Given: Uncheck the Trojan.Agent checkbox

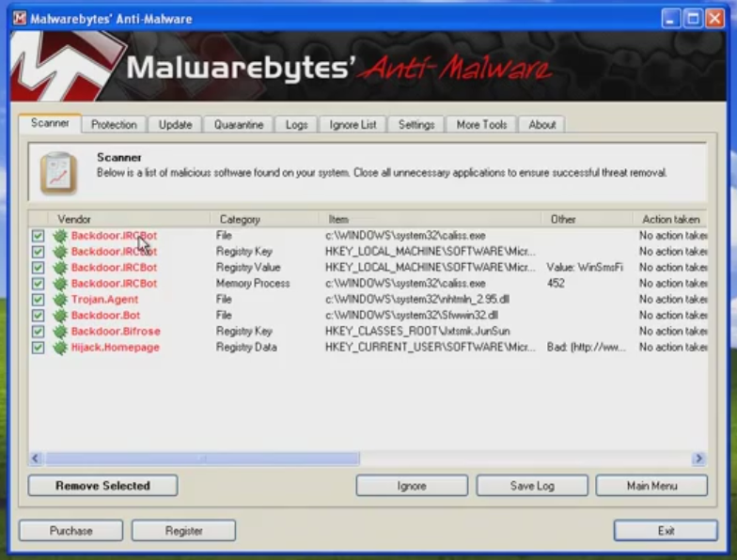Looking at the screenshot, I should [x=38, y=299].
